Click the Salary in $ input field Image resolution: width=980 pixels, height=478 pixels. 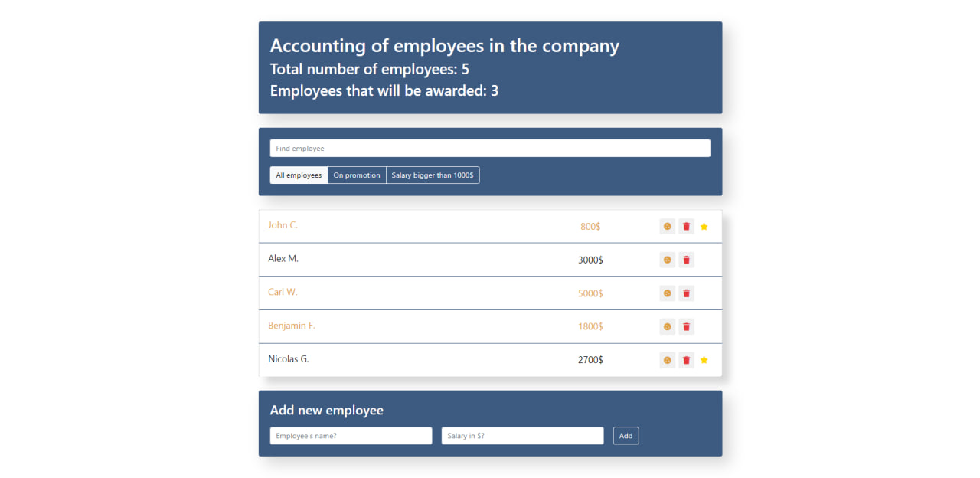click(x=522, y=435)
